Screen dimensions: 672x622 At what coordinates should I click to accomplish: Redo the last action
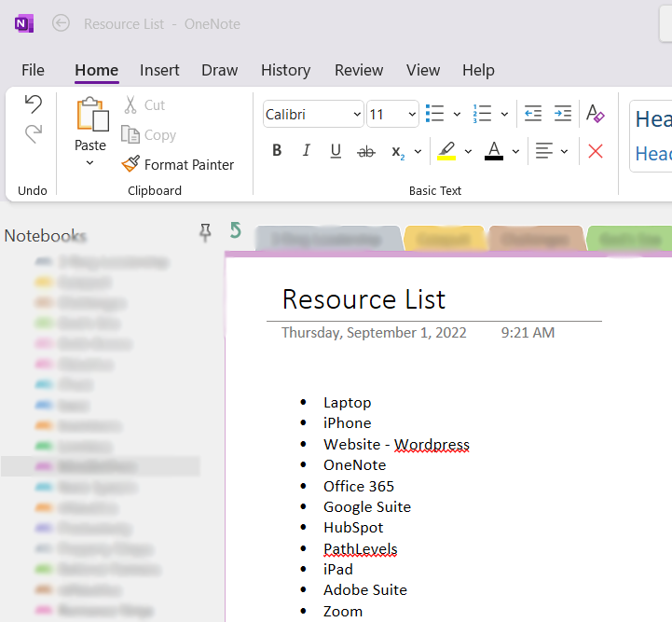click(34, 134)
